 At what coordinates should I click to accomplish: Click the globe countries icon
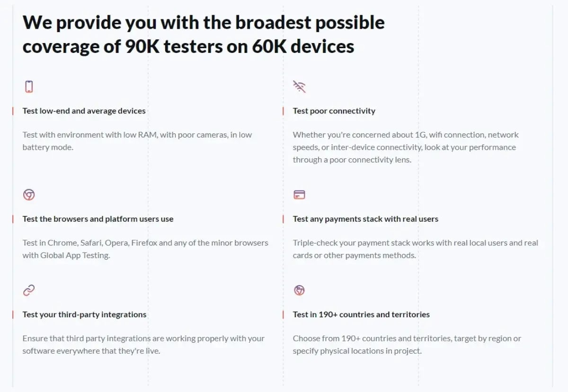point(299,290)
